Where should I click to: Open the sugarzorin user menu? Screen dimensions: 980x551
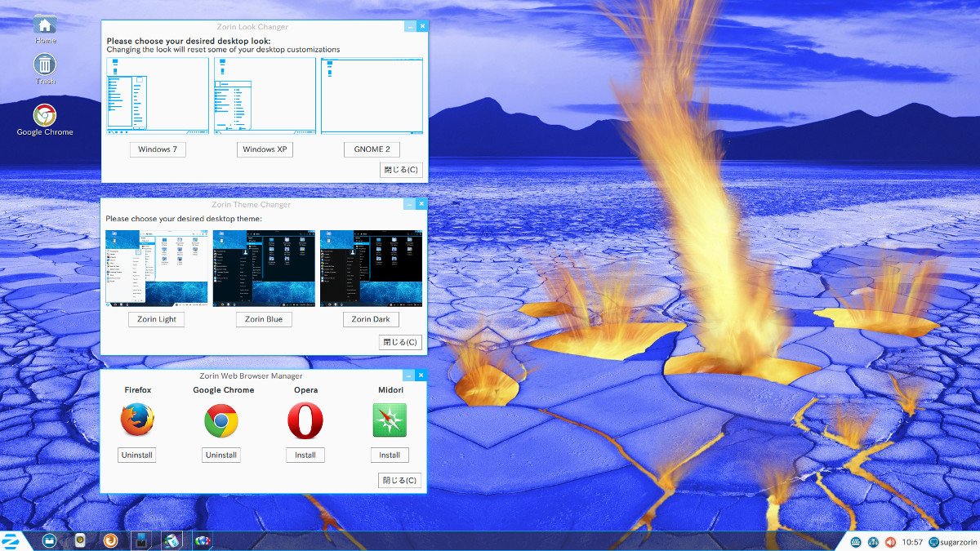(x=952, y=542)
